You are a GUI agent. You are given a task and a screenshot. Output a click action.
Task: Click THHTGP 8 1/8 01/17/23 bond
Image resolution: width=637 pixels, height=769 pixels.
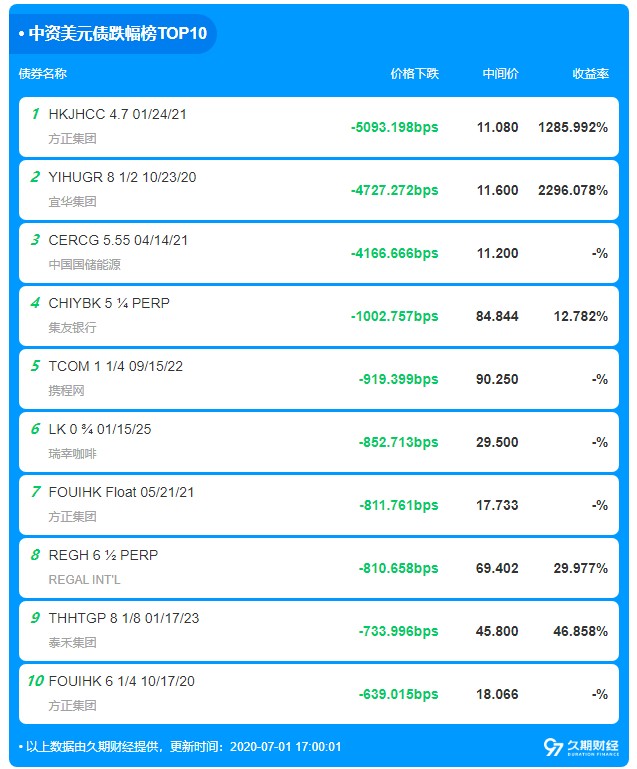pyautogui.click(x=123, y=618)
